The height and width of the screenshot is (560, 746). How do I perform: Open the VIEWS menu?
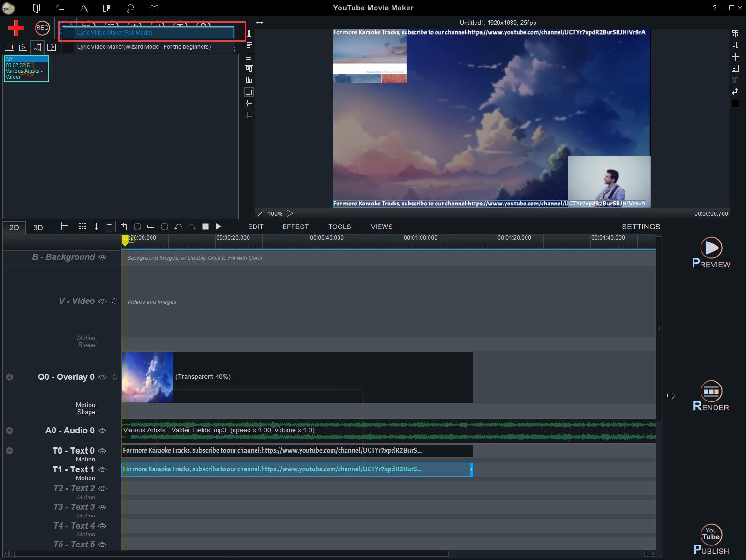coord(382,227)
